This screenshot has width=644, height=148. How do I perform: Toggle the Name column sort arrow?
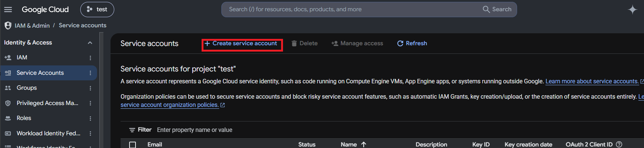click(x=364, y=145)
